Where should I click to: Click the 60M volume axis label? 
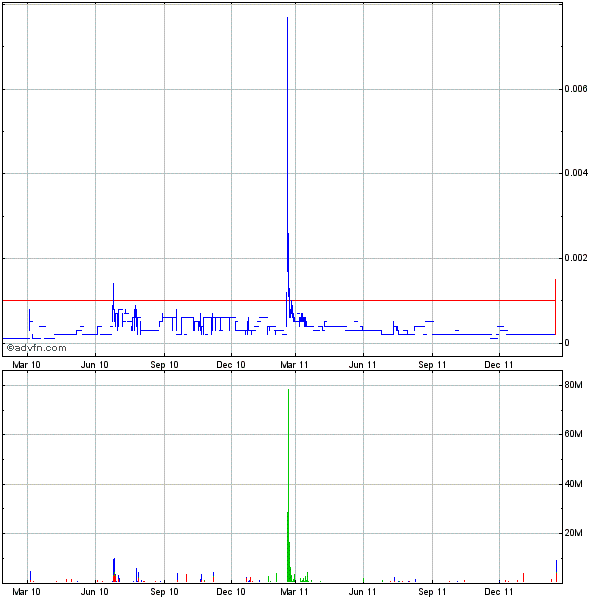pos(573,434)
